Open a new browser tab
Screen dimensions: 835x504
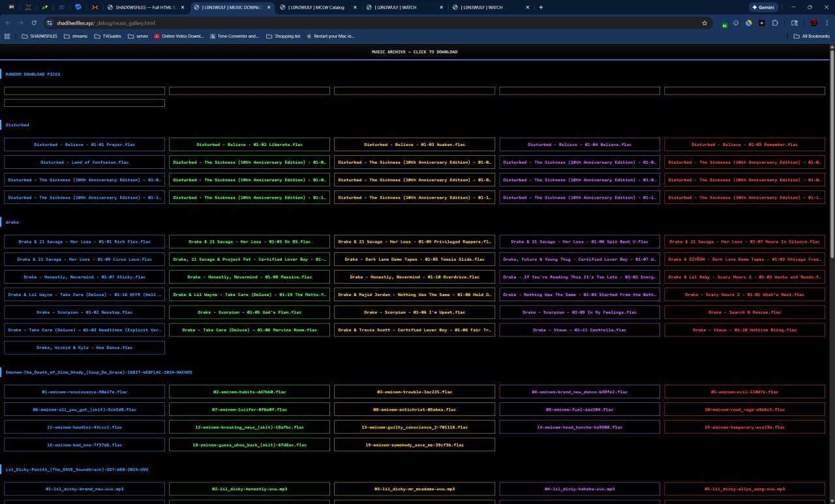(541, 7)
